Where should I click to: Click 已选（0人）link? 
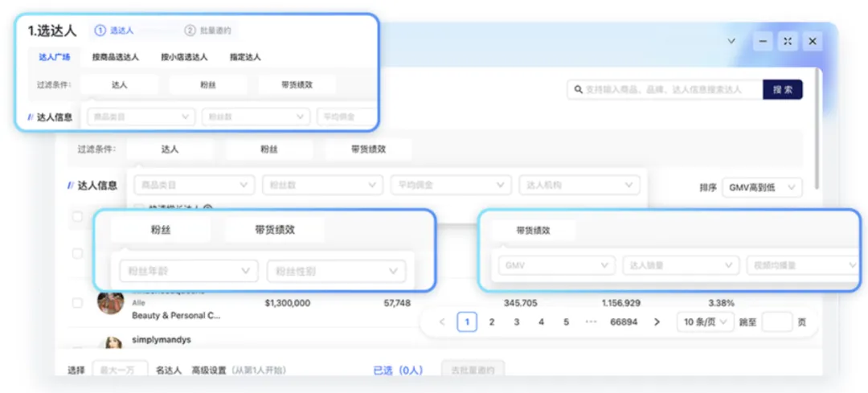tap(398, 370)
